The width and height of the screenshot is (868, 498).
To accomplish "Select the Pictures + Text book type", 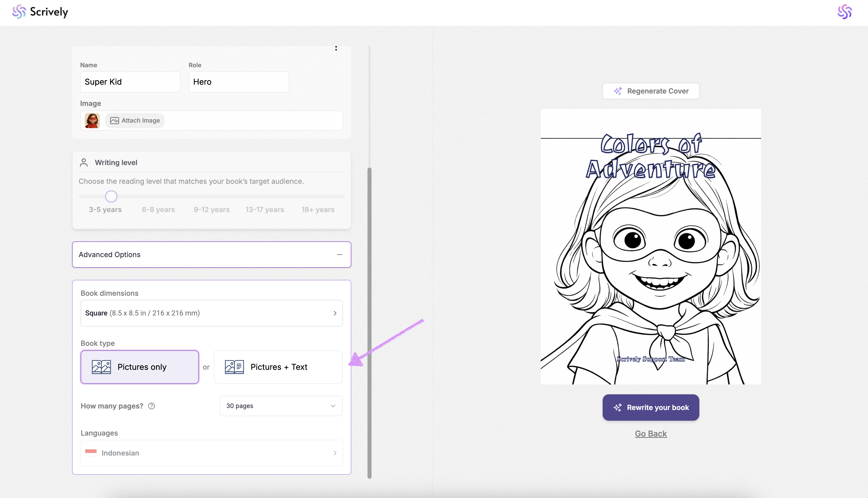I will 278,367.
